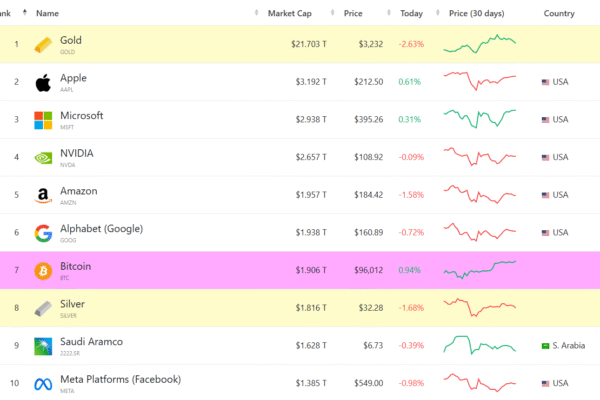The width and height of the screenshot is (600, 400).
Task: Open the Apple company link
Action: coord(73,78)
